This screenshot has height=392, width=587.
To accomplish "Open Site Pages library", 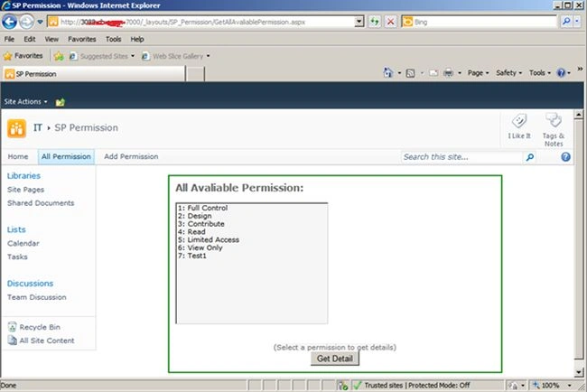I will coord(25,190).
